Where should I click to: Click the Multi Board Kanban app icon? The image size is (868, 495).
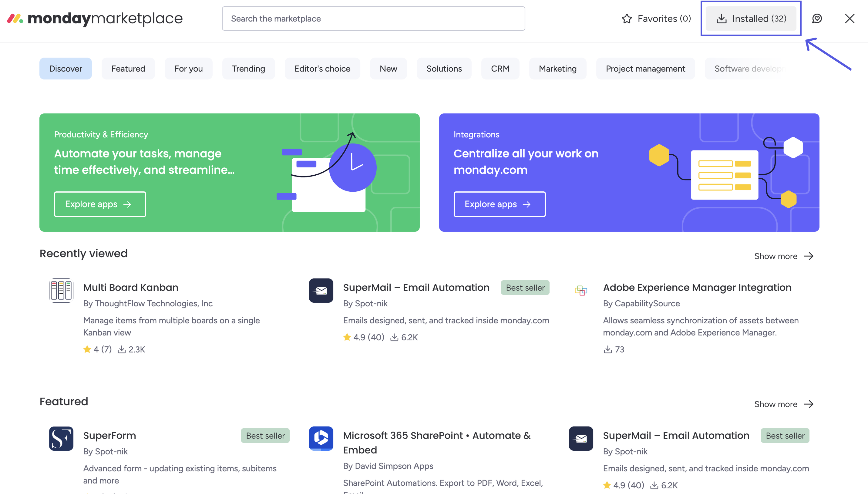[x=61, y=290]
